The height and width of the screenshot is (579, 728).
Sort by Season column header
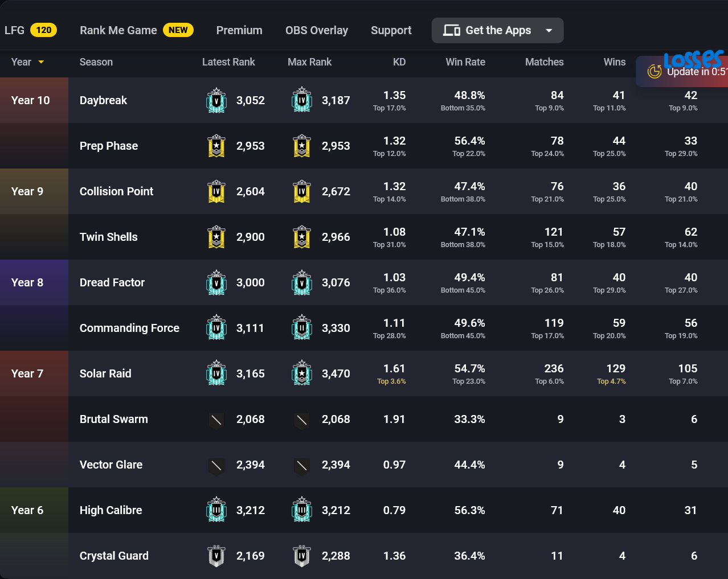(96, 62)
